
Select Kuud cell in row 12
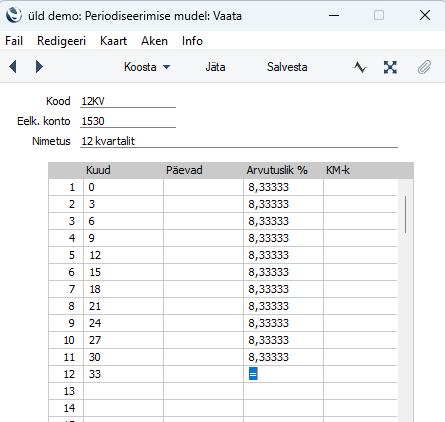123,374
